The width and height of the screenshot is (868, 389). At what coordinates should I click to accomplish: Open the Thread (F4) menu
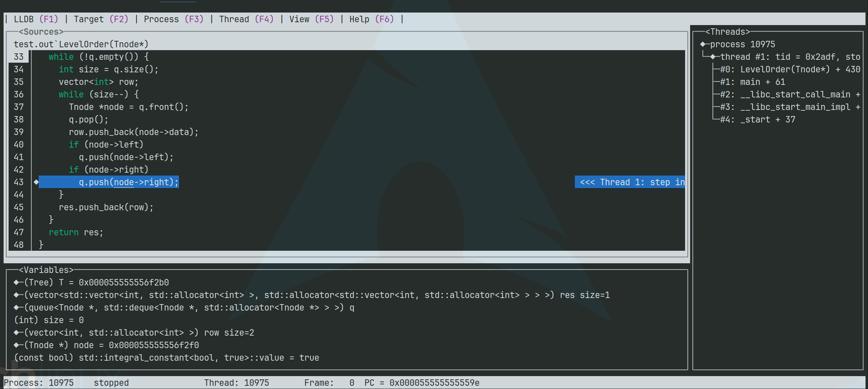tap(246, 19)
